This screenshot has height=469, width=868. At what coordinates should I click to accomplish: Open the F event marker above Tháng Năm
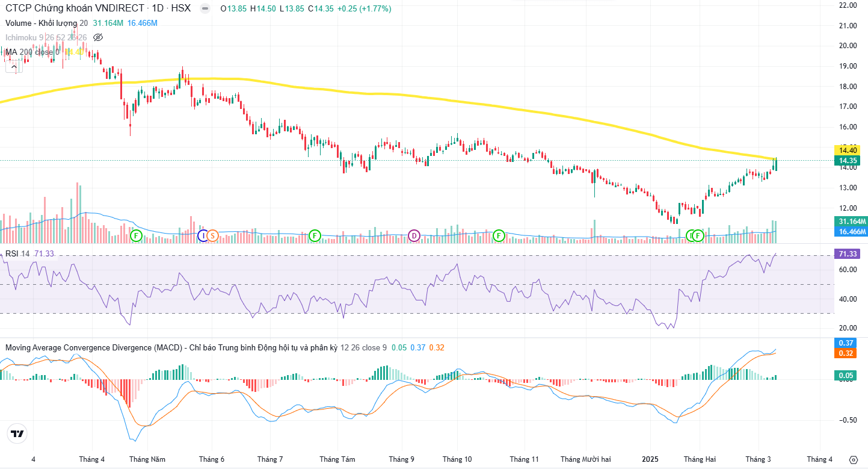137,235
